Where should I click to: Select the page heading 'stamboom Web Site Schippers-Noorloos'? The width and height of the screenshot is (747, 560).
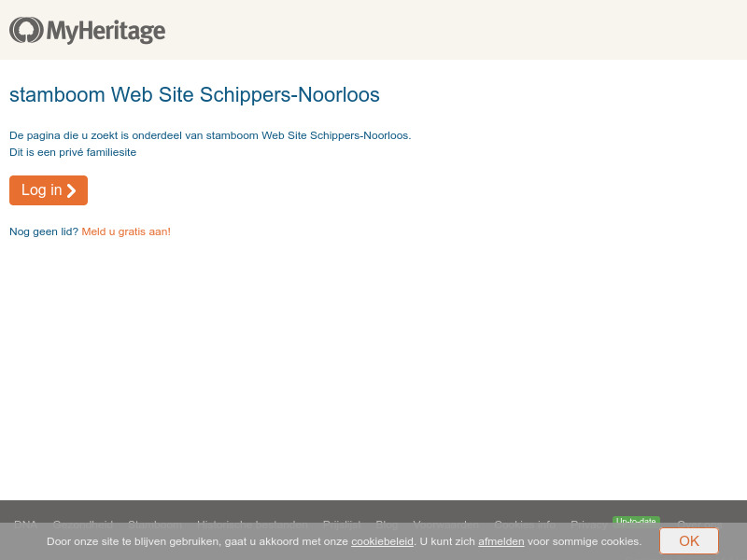194,94
